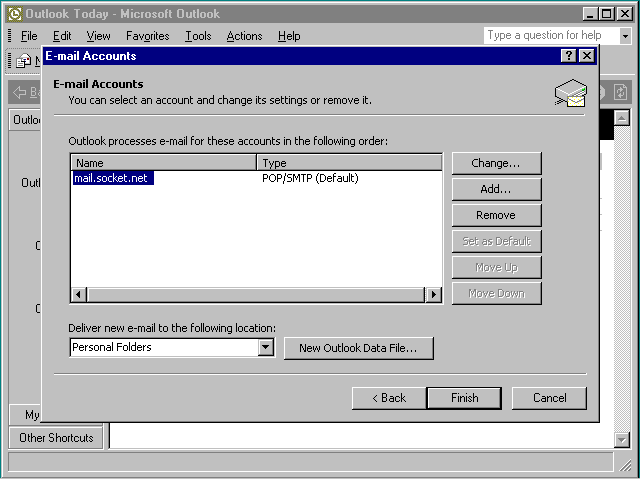Image resolution: width=640 pixels, height=480 pixels.
Task: Open the Help menu
Action: [x=289, y=36]
